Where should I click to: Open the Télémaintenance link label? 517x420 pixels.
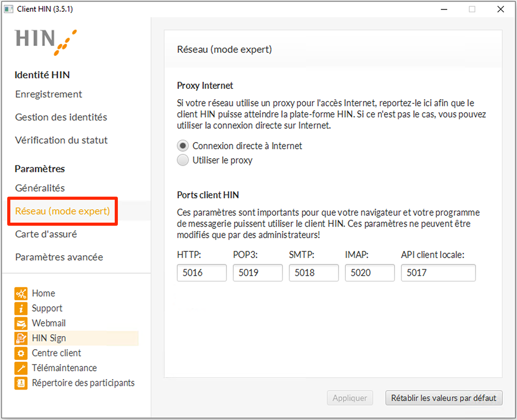pos(64,368)
